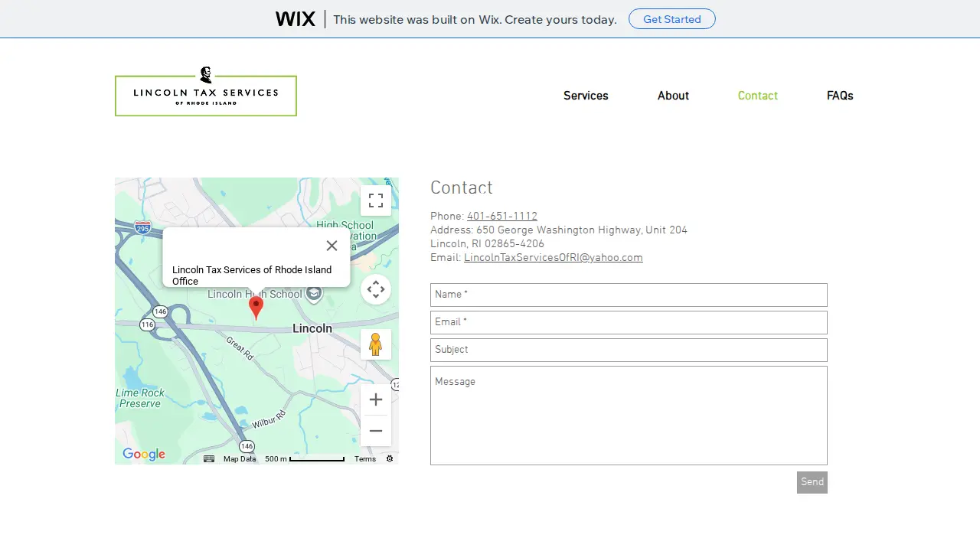Open map camera pan controls
980x551 pixels.
click(x=376, y=289)
